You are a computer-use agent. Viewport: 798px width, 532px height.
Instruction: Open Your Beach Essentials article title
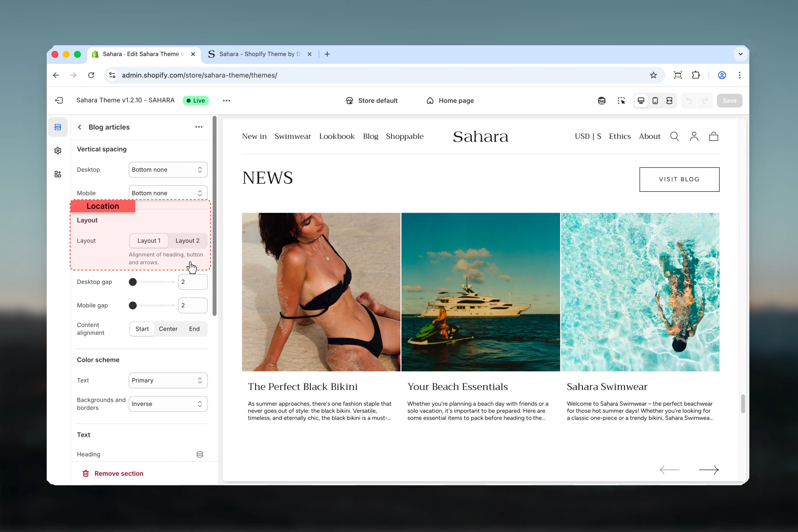tap(457, 386)
